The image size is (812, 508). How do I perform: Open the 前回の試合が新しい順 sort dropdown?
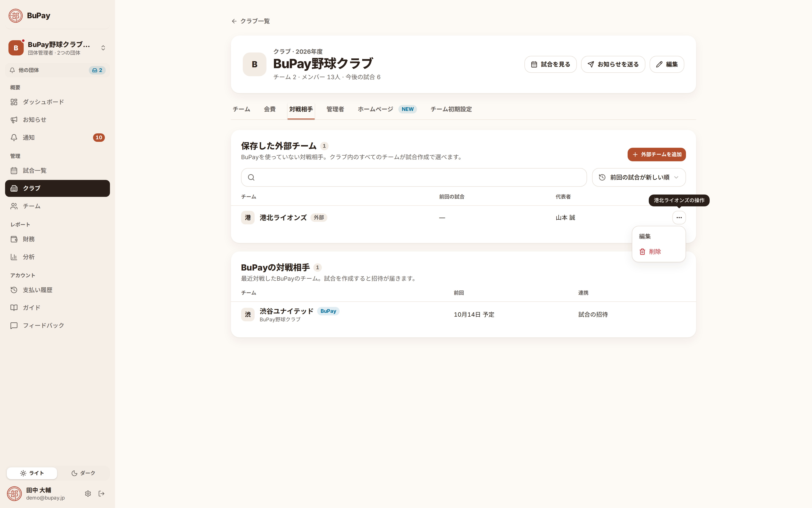coord(639,177)
